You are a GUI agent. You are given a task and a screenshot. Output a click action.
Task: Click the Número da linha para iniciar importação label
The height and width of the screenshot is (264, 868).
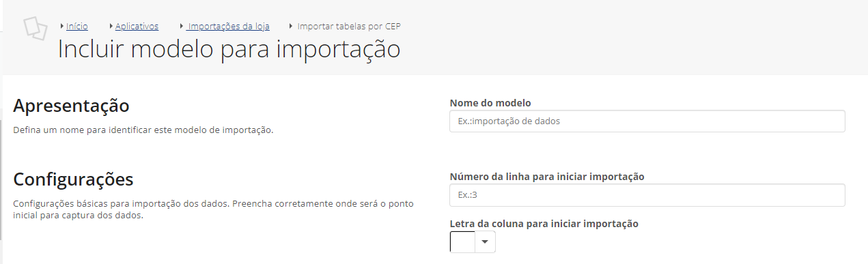point(548,177)
